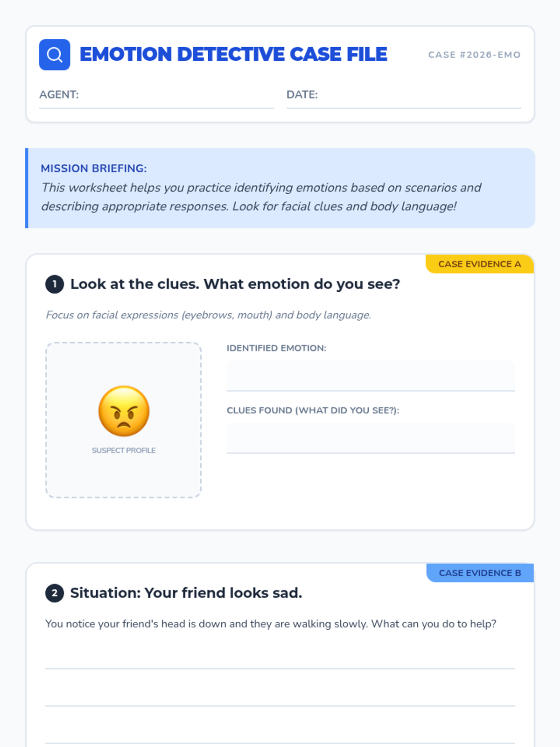Click the Case Evidence B blue tag
This screenshot has height=747, width=560.
tap(480, 573)
